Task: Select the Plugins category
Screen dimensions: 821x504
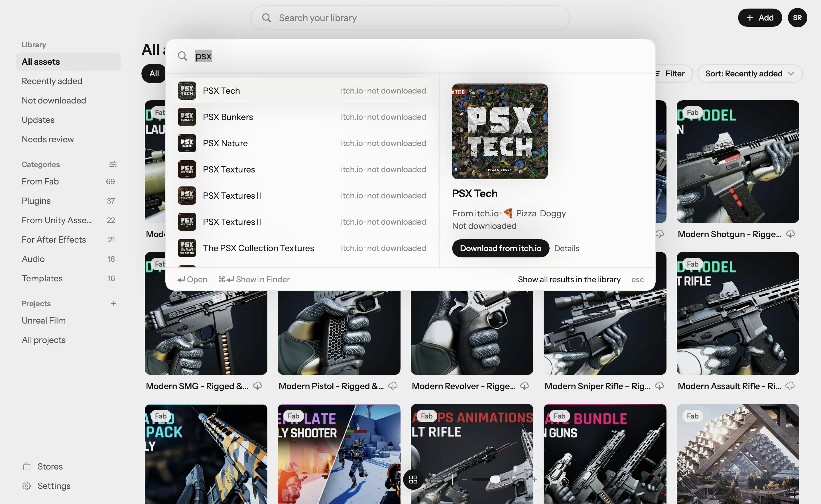Action: tap(68, 201)
